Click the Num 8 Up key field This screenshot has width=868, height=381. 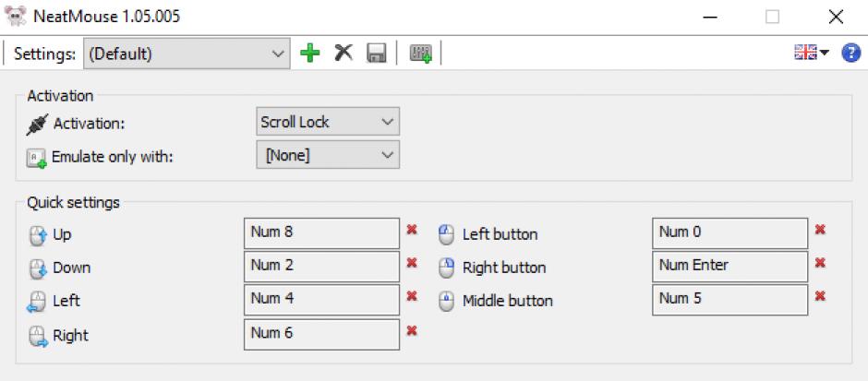click(321, 232)
